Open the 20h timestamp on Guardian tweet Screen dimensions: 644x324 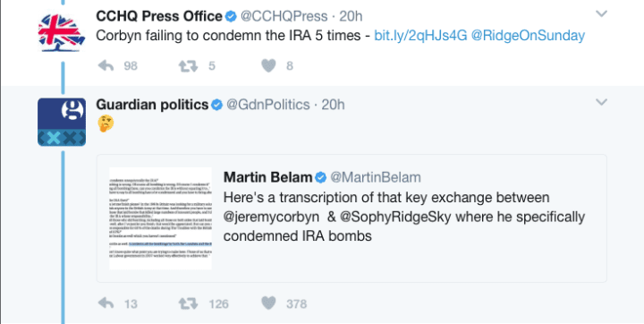coord(333,105)
